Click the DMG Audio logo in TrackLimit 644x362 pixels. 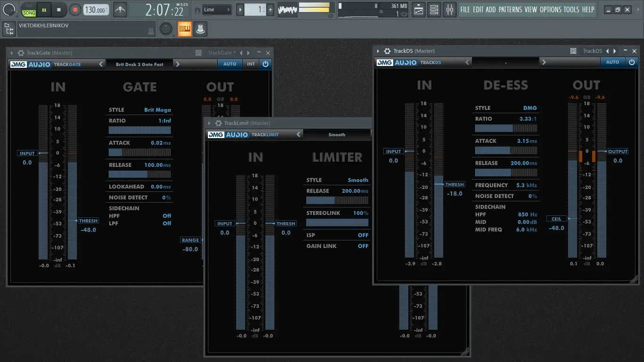pos(228,134)
